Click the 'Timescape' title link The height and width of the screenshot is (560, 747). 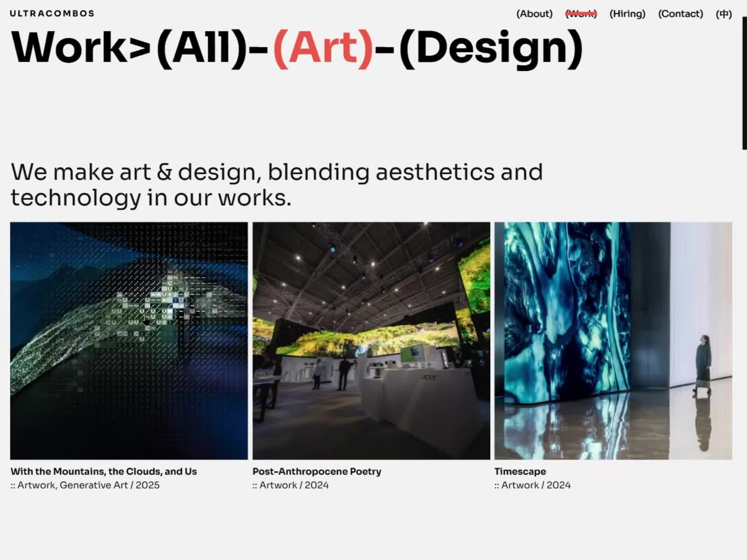tap(520, 471)
